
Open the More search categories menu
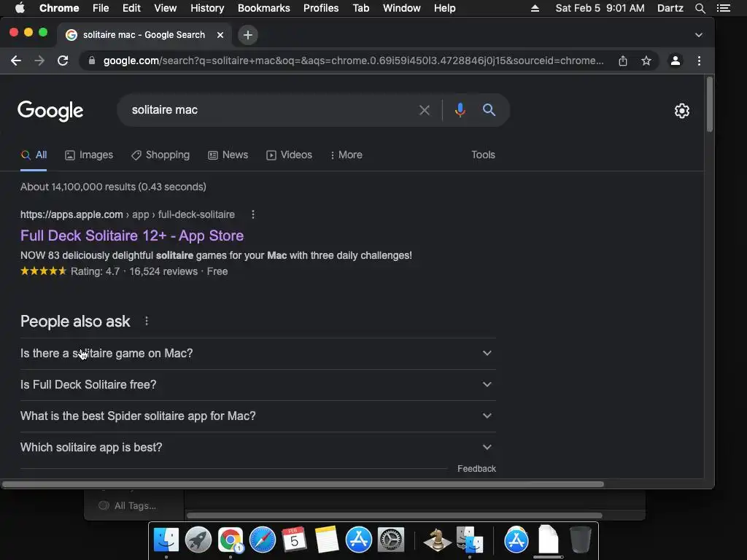(x=347, y=155)
